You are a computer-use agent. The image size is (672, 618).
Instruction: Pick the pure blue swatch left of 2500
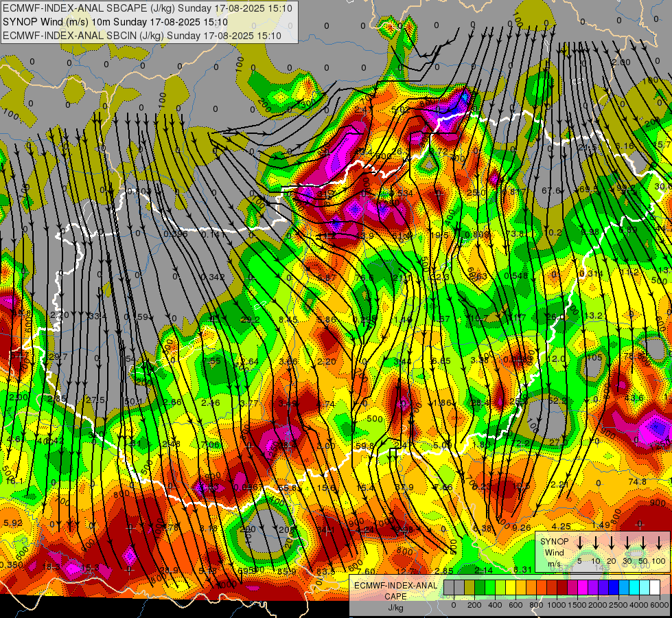pyautogui.click(x=614, y=588)
